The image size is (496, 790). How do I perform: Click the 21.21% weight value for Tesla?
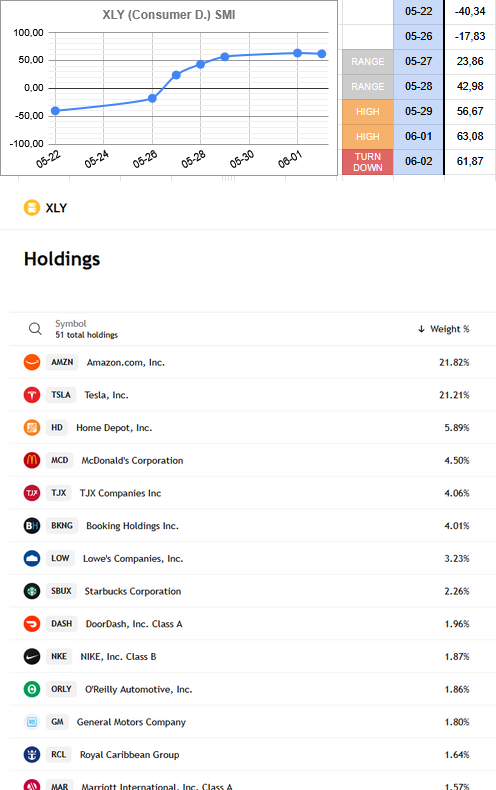point(454,395)
